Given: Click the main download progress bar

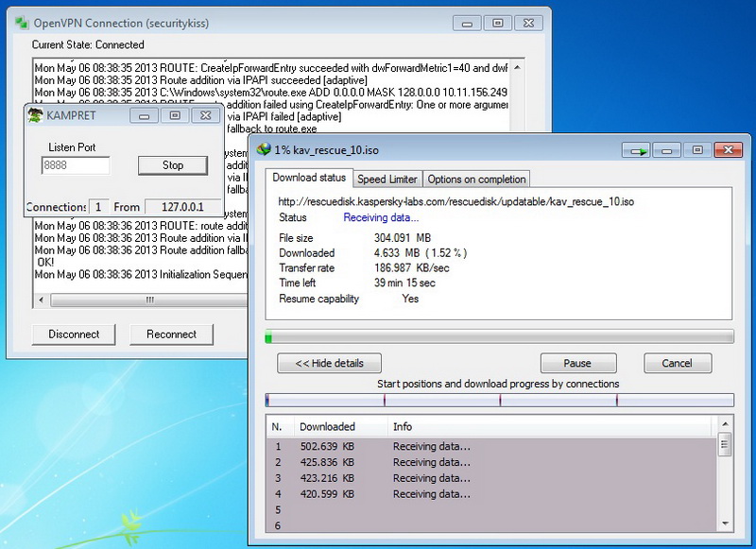Looking at the screenshot, I should 500,336.
